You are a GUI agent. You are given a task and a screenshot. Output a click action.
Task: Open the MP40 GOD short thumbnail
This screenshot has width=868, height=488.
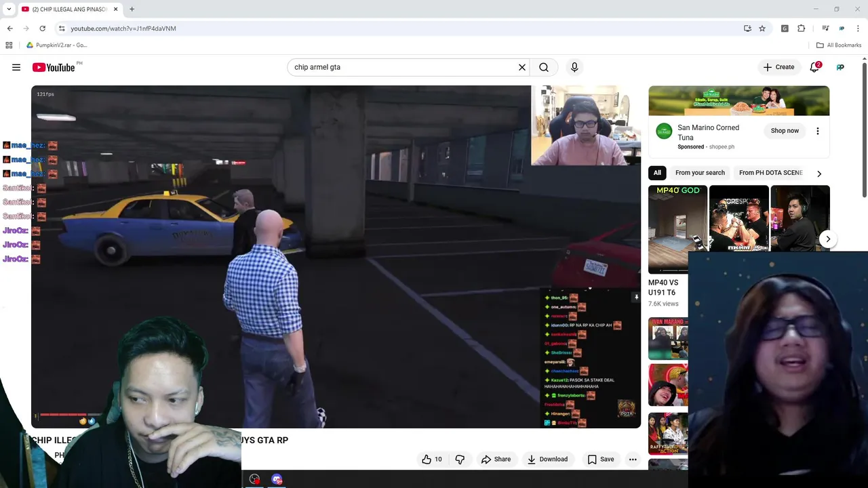(x=677, y=229)
